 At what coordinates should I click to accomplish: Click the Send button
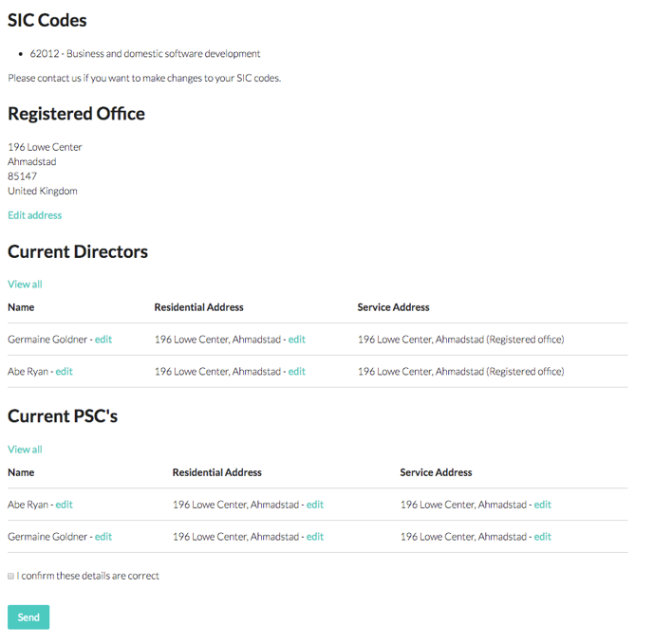[x=28, y=616]
